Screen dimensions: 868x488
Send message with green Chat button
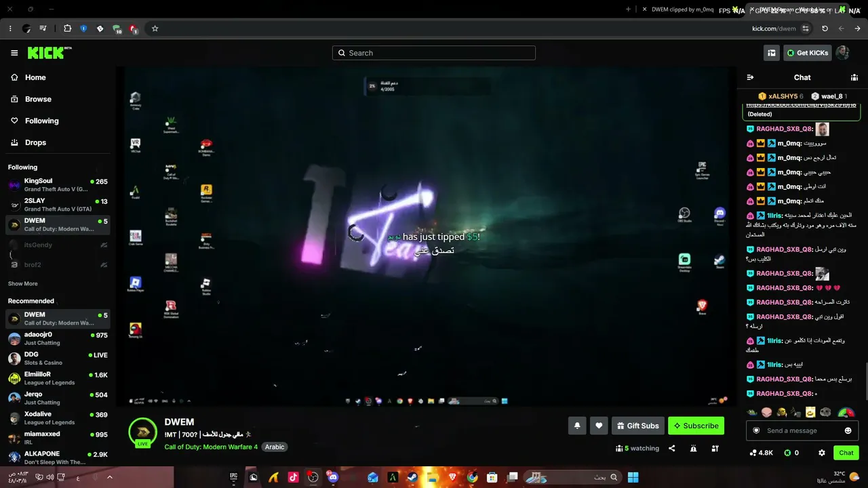[x=846, y=453]
